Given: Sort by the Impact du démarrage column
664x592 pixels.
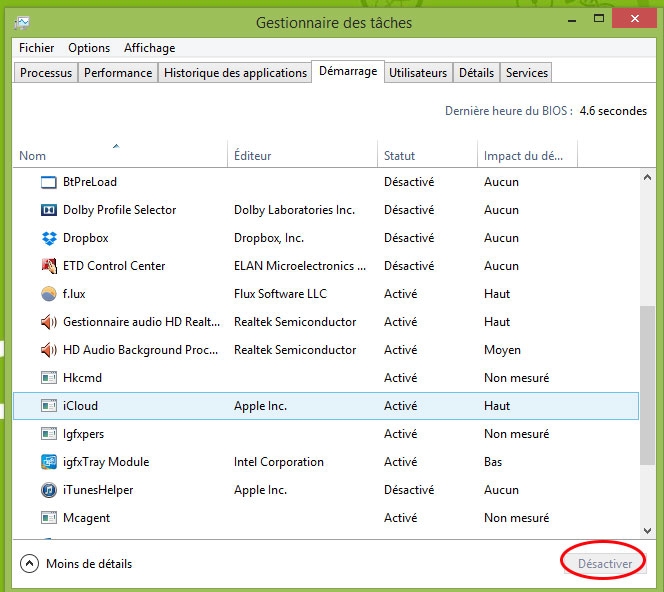Looking at the screenshot, I should (x=527, y=155).
